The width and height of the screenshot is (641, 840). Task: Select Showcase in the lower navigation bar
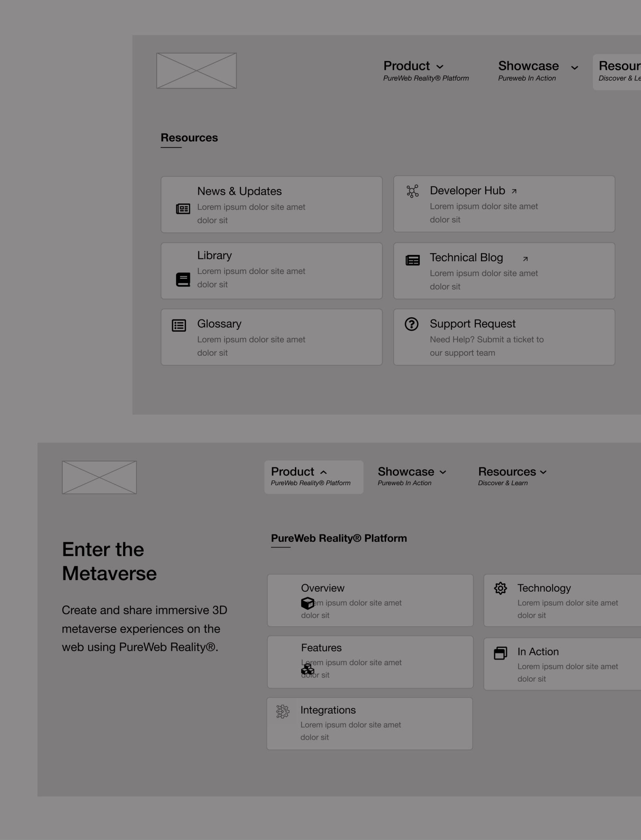(406, 472)
